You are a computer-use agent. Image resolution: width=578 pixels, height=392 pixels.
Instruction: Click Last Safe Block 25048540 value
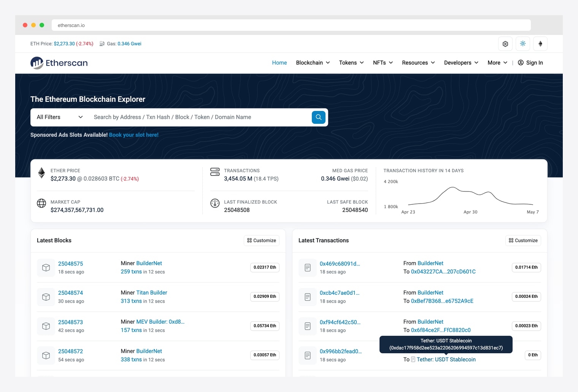tap(355, 210)
